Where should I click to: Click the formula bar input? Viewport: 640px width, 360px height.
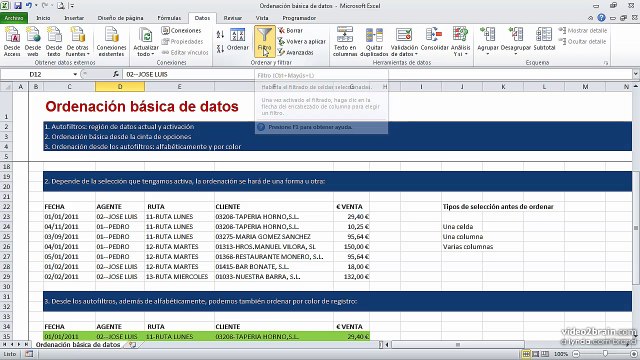pyautogui.click(x=378, y=74)
